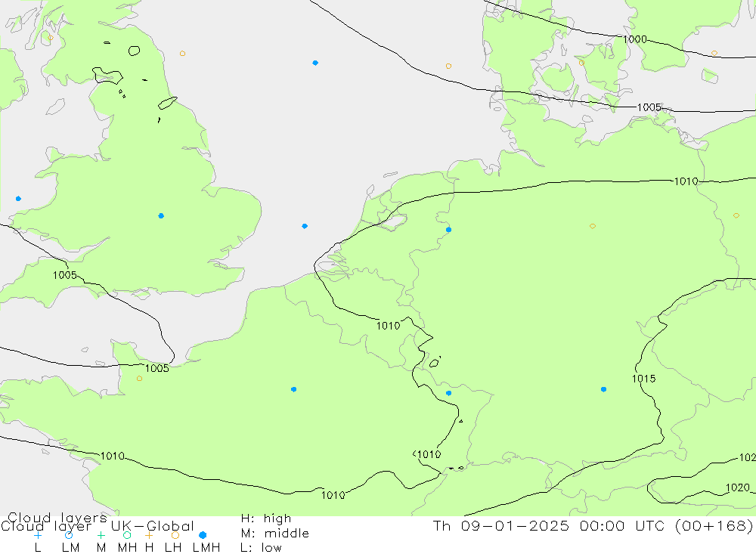The height and width of the screenshot is (554, 756).
Task: Click the blue L plus legend symbol
Action: 38,535
